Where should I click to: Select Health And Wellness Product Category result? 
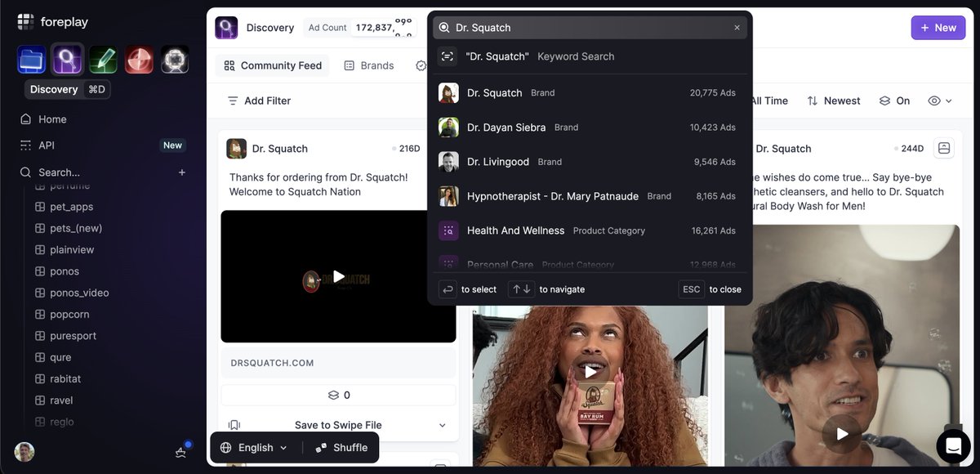tap(590, 230)
